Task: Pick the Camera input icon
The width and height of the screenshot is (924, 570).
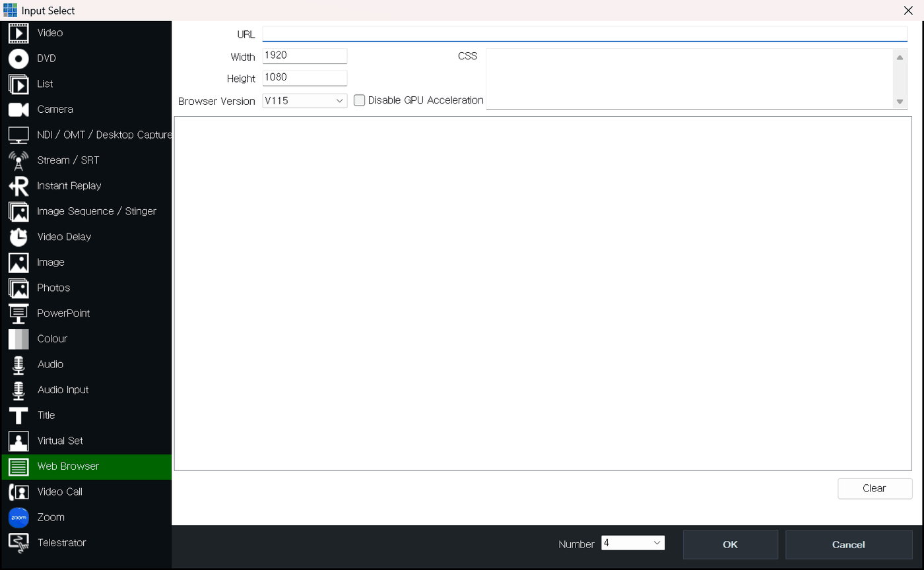Action: (x=18, y=110)
